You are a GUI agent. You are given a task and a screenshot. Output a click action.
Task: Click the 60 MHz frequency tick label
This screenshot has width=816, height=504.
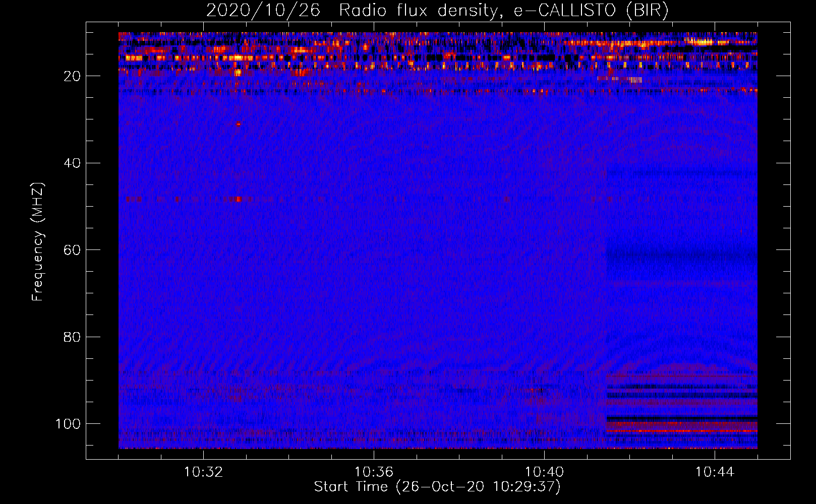coord(73,250)
